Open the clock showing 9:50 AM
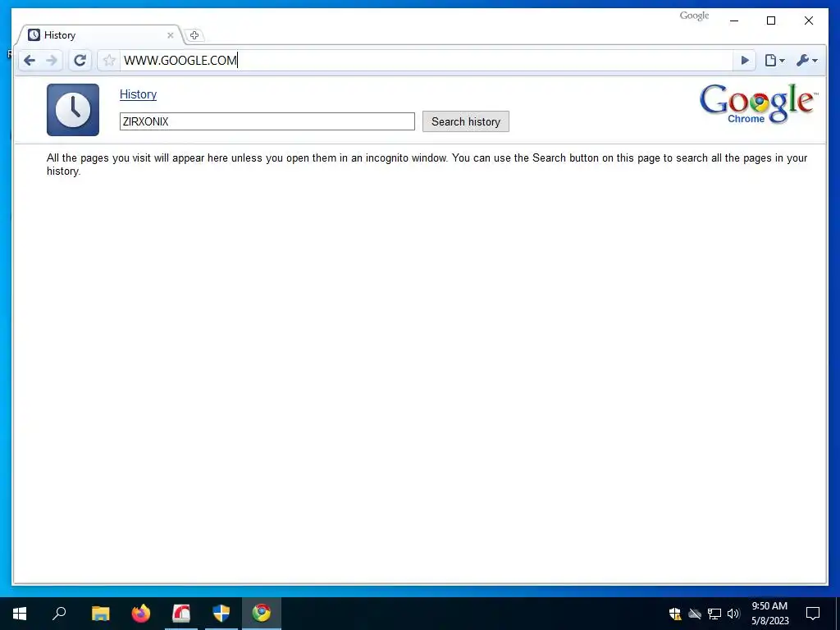 (769, 614)
